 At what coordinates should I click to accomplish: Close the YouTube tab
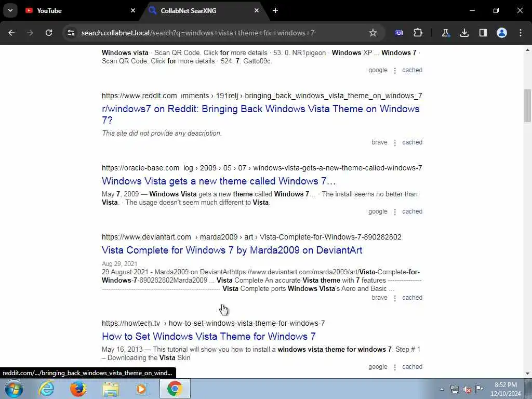click(133, 10)
